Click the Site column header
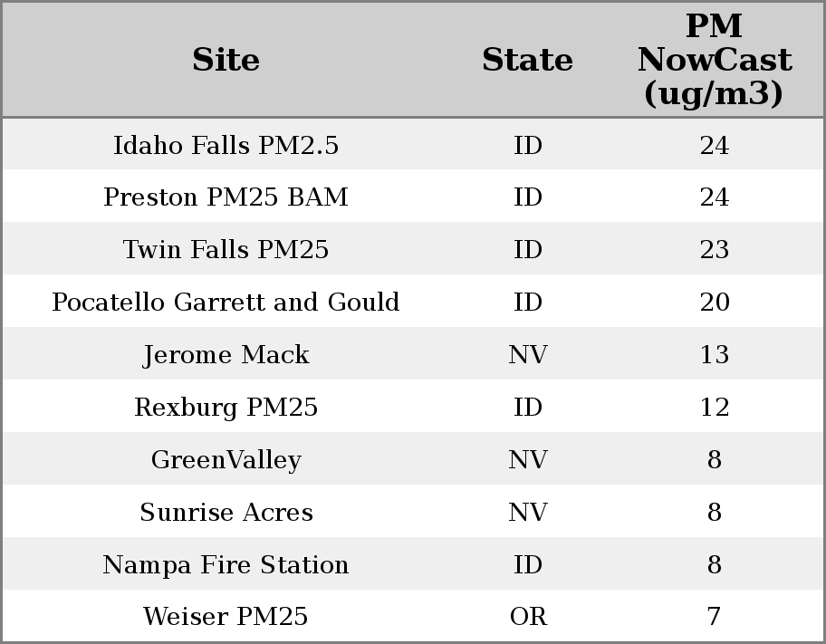The width and height of the screenshot is (826, 644). pos(226,60)
